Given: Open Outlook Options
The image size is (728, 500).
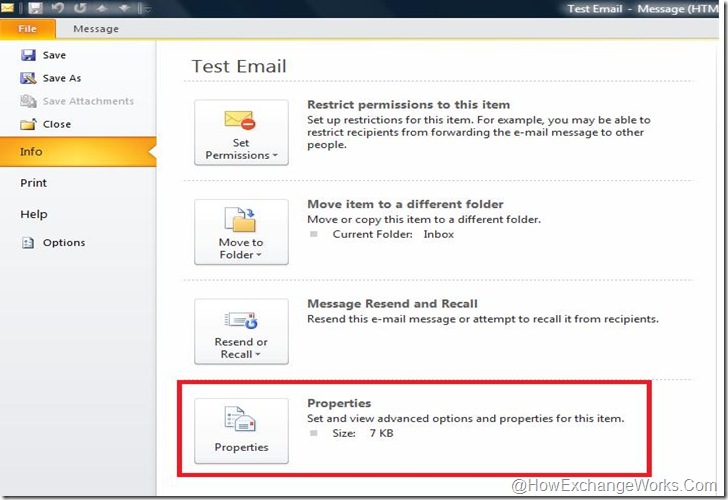Looking at the screenshot, I should tap(64, 243).
